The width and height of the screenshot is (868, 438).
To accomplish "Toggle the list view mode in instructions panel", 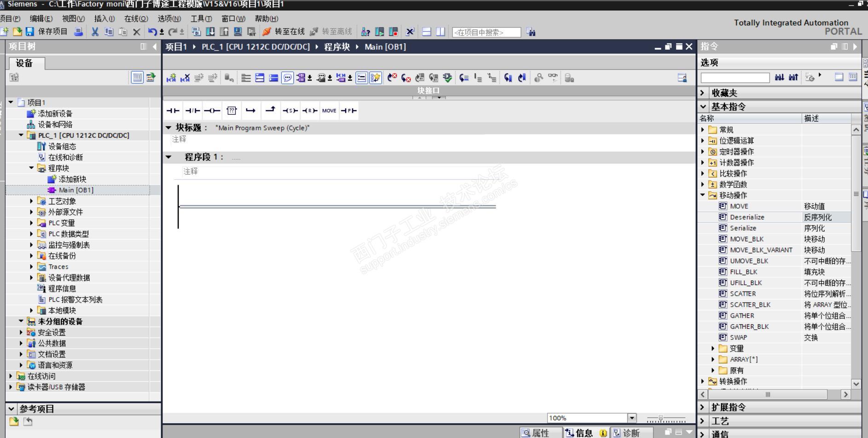I will click(x=853, y=77).
